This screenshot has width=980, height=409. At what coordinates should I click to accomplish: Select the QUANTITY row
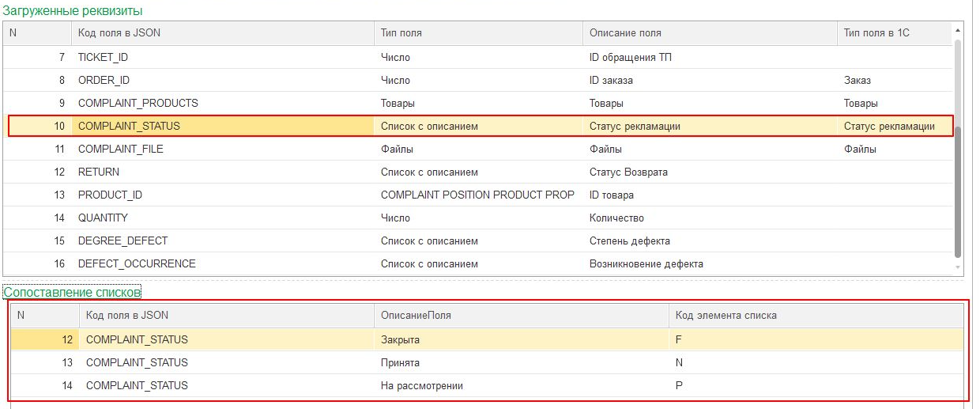(x=103, y=218)
